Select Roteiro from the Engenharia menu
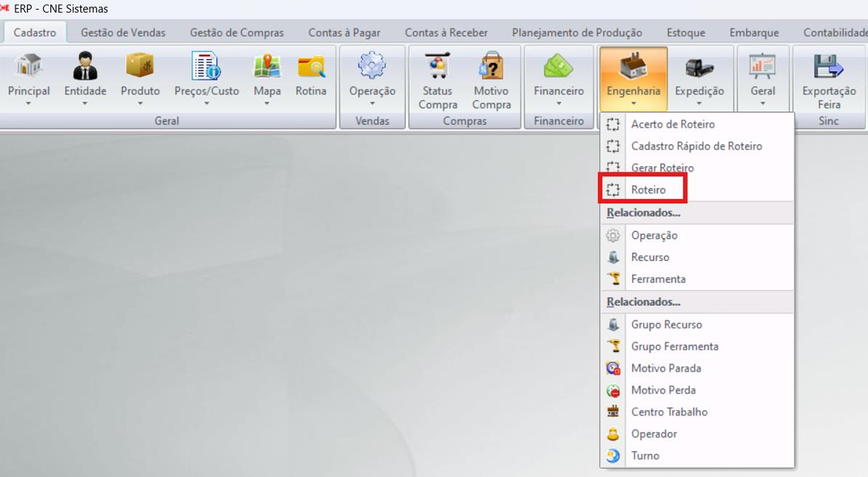The width and height of the screenshot is (868, 477). [648, 190]
